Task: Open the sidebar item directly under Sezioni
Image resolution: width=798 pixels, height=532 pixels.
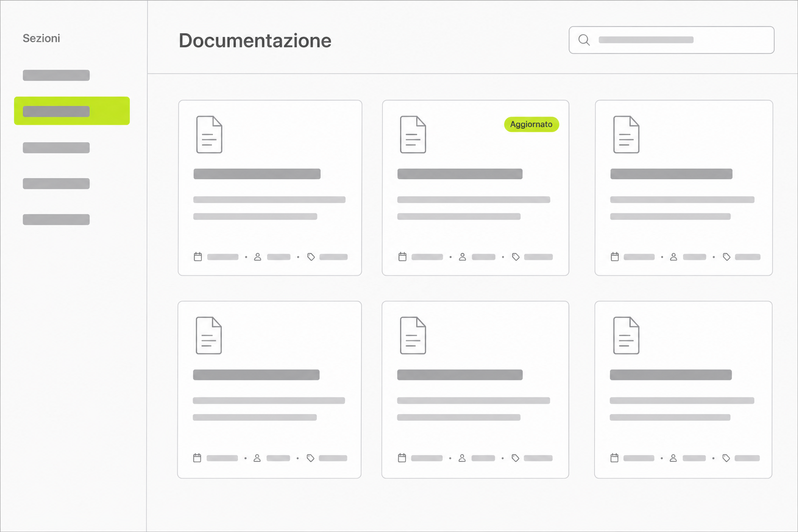Action: pos(56,75)
